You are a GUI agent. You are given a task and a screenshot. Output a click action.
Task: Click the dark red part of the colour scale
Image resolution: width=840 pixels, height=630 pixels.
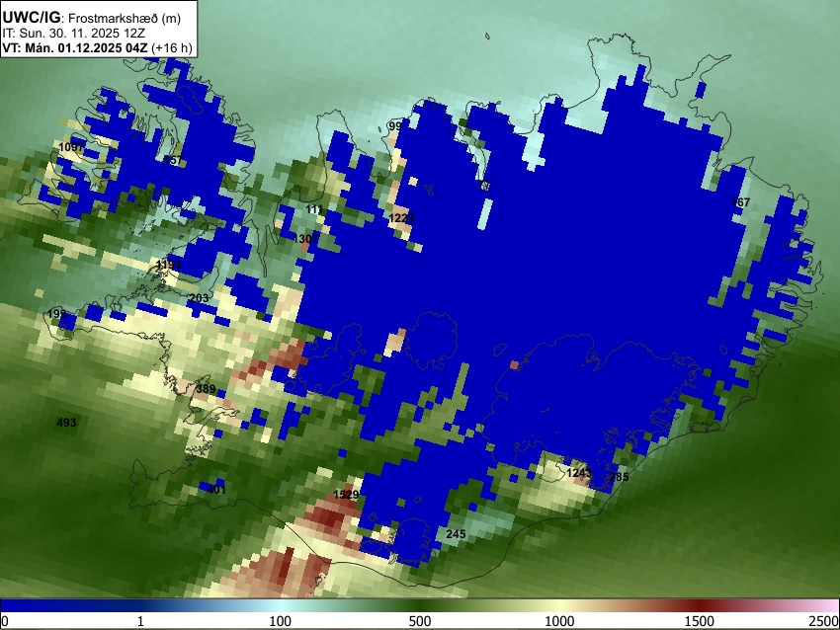700,606
